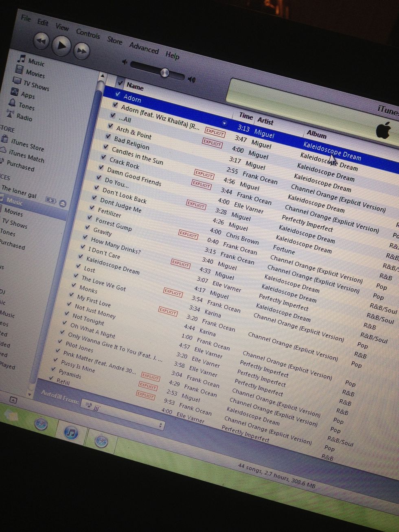Select the song Pink Matter (feat. André 30...

coord(100,362)
